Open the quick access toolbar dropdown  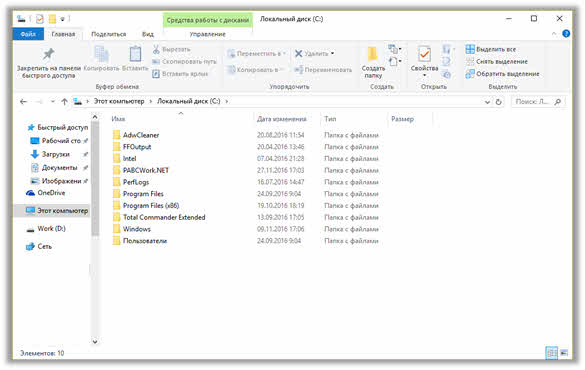tap(63, 19)
